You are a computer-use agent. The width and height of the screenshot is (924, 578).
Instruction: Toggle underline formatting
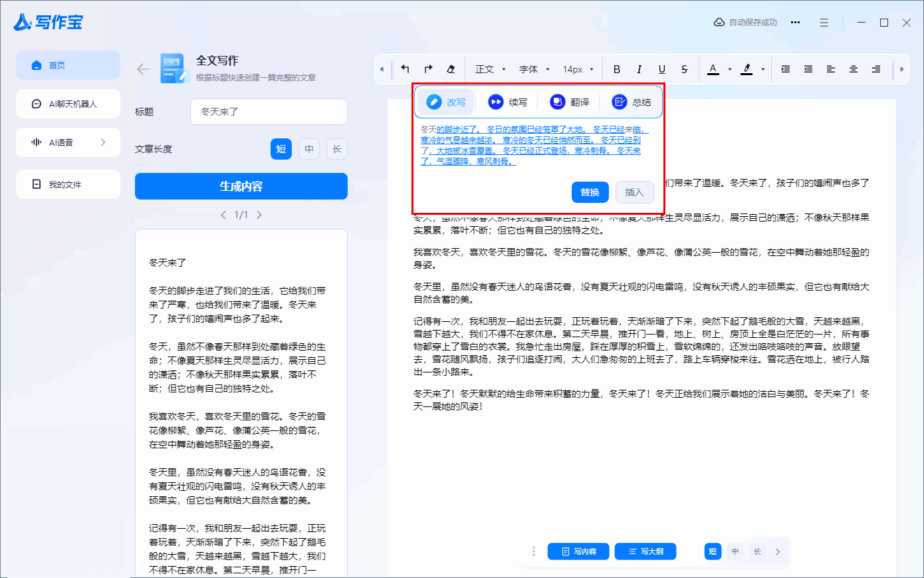click(662, 69)
